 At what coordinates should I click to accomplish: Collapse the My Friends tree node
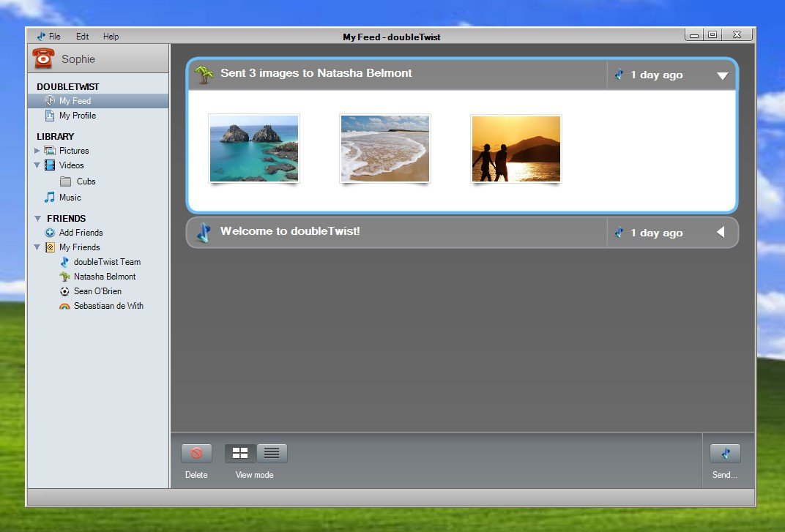[x=37, y=247]
